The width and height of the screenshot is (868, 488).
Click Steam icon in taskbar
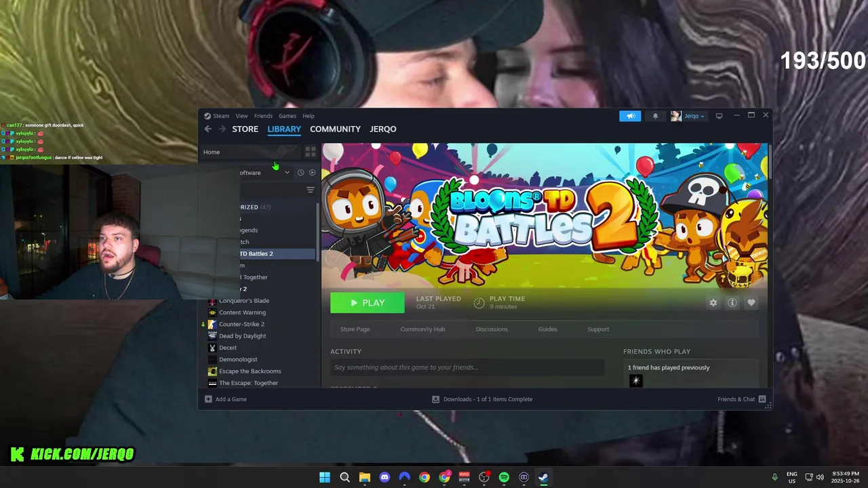click(543, 477)
